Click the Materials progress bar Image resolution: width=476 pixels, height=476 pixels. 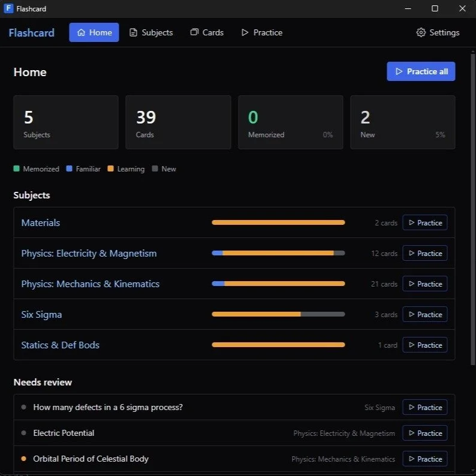click(278, 222)
